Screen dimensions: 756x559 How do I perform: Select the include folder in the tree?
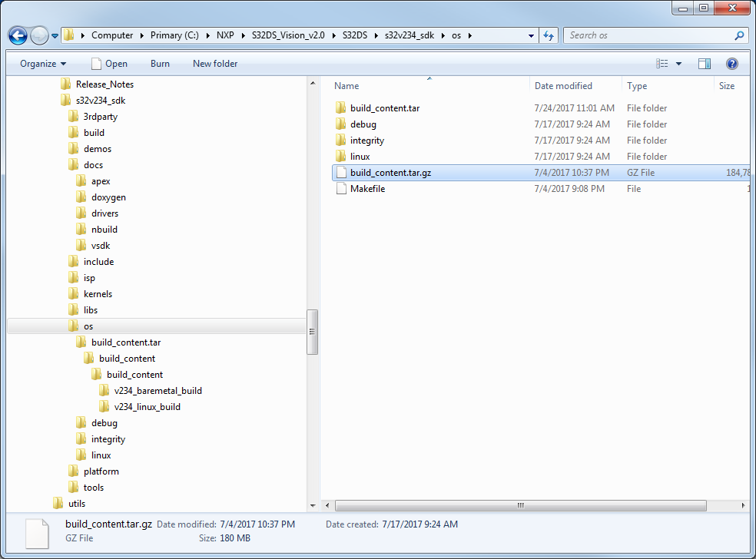(99, 262)
